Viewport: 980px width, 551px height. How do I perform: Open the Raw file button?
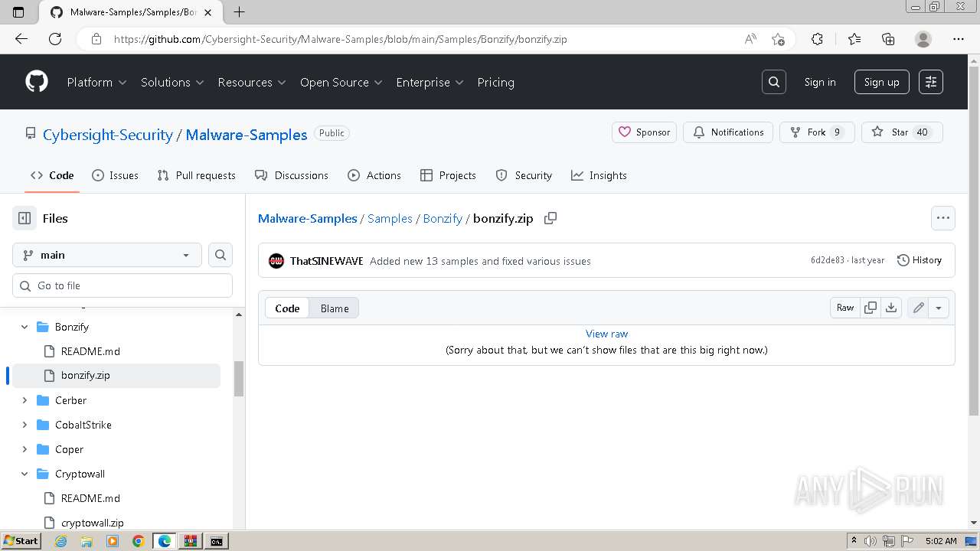[x=845, y=308]
